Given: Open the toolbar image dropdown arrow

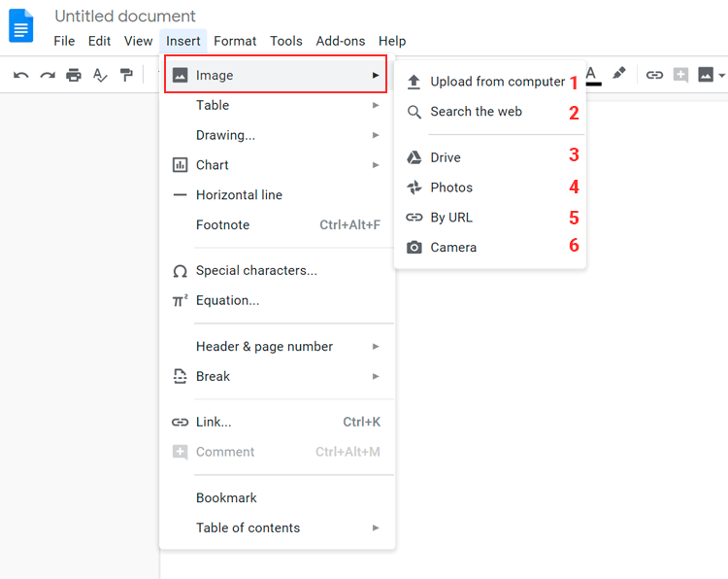Looking at the screenshot, I should tap(721, 75).
